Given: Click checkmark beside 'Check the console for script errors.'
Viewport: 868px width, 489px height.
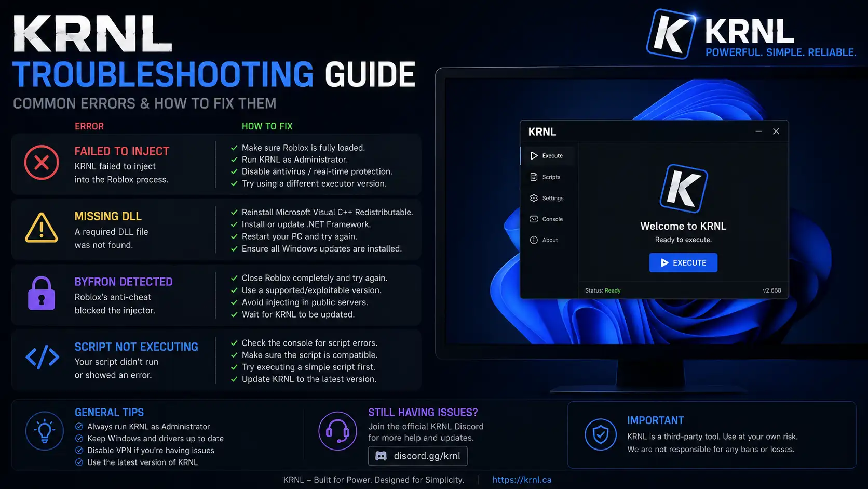Looking at the screenshot, I should (234, 343).
